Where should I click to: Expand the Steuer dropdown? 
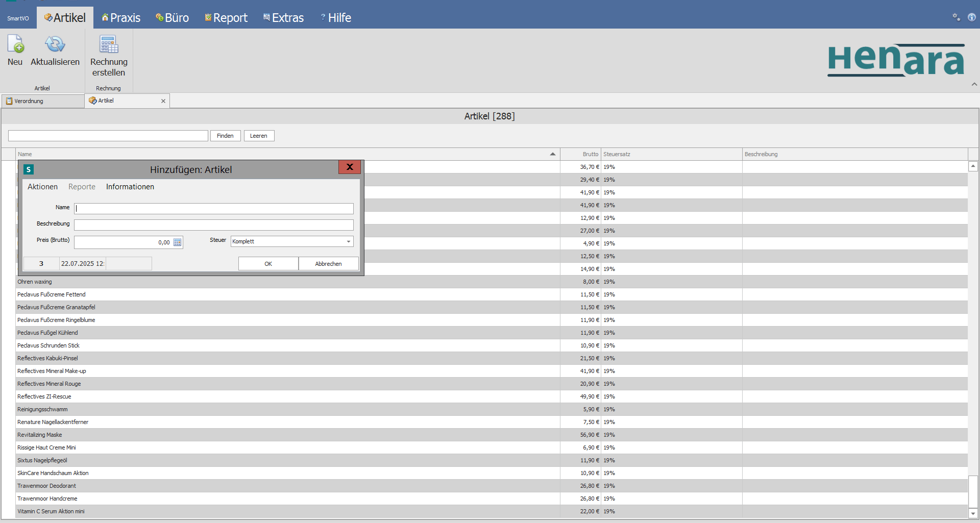(x=349, y=241)
